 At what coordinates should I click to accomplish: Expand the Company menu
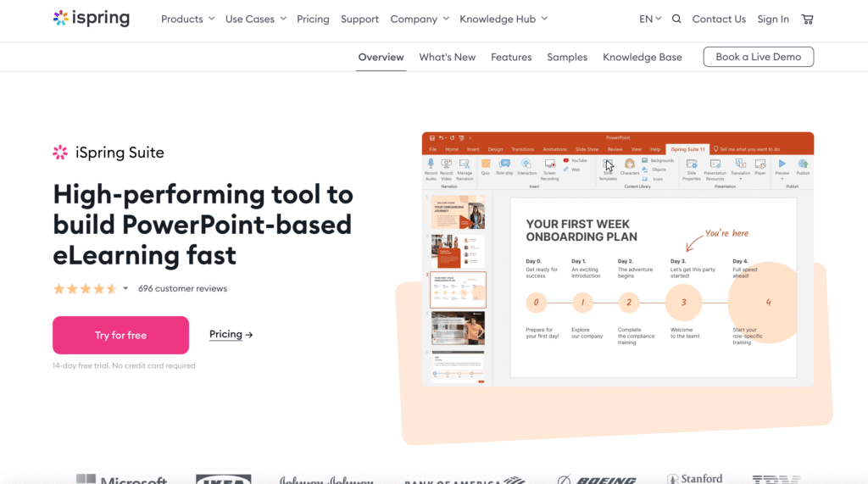click(x=420, y=19)
